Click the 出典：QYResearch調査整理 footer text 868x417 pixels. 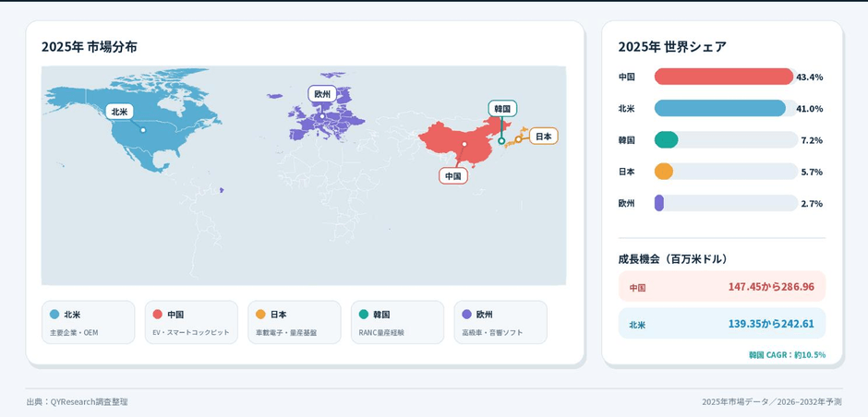[x=77, y=402]
